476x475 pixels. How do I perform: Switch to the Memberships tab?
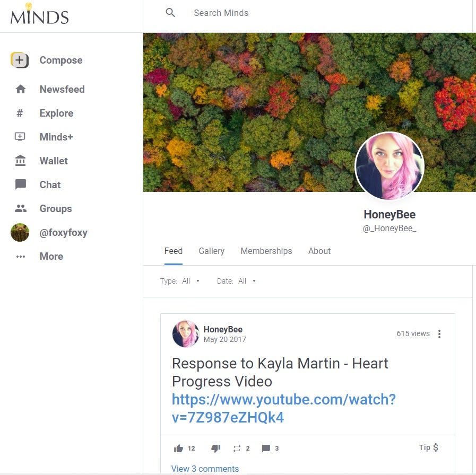click(x=266, y=251)
